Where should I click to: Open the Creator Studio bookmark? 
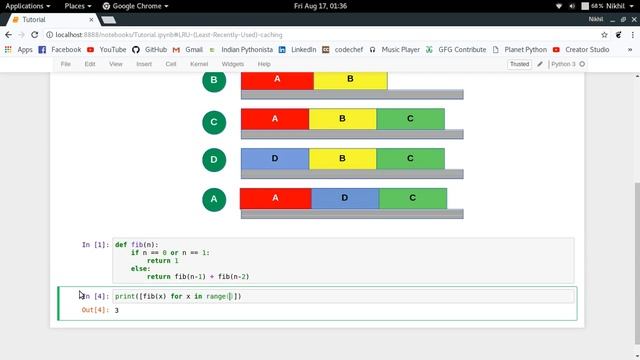pos(581,49)
